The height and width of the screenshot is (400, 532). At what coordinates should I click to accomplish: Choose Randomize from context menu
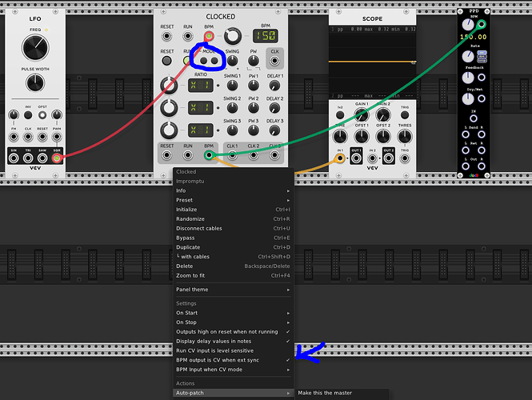coord(233,219)
